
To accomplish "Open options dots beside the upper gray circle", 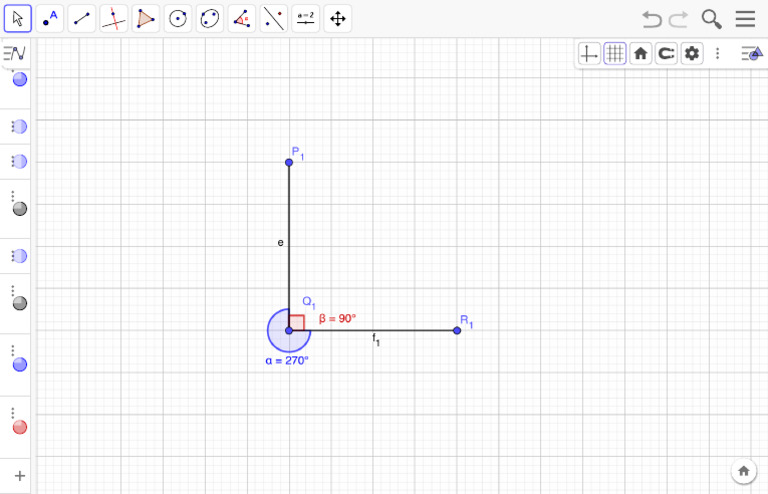I will point(13,196).
